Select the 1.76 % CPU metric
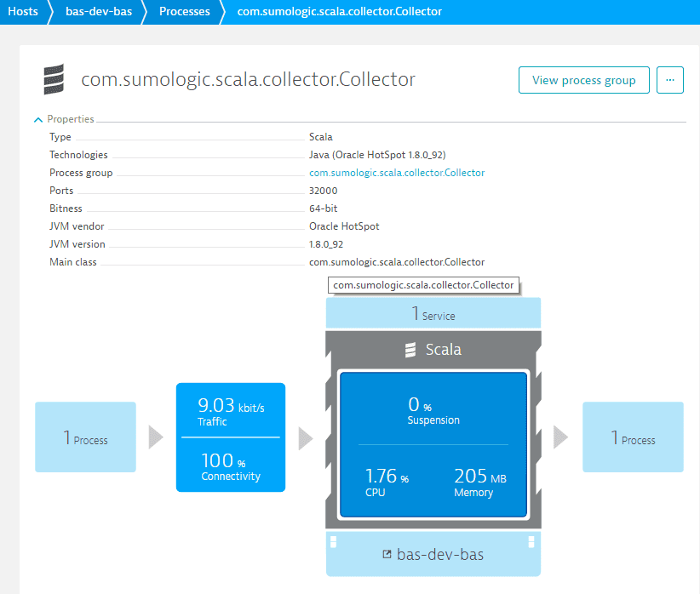 387,482
